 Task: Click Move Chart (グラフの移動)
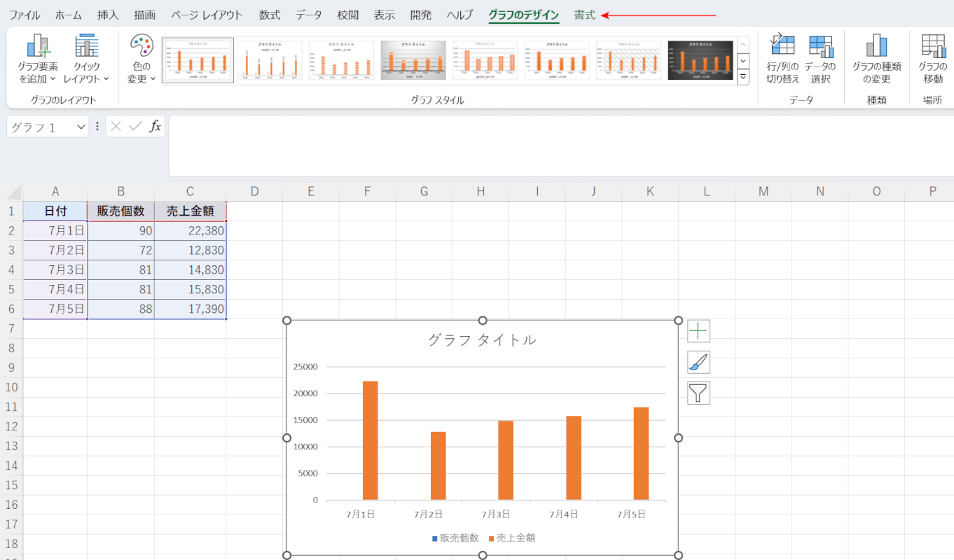[x=932, y=59]
